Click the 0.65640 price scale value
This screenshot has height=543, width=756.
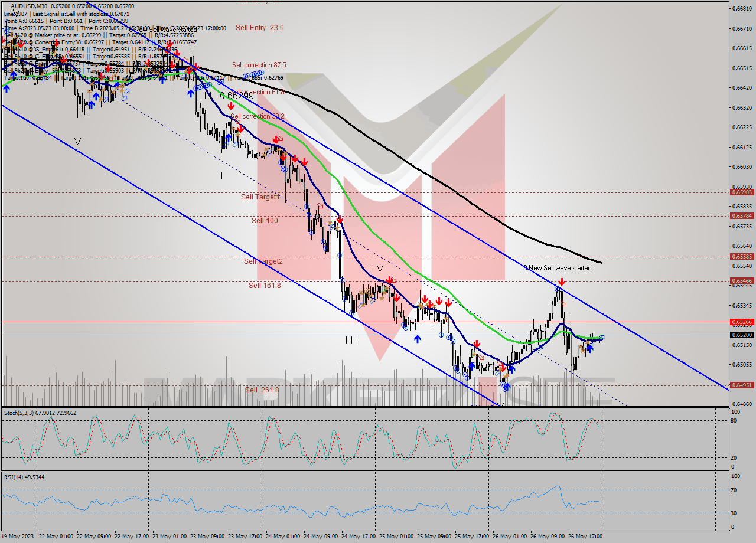point(742,246)
